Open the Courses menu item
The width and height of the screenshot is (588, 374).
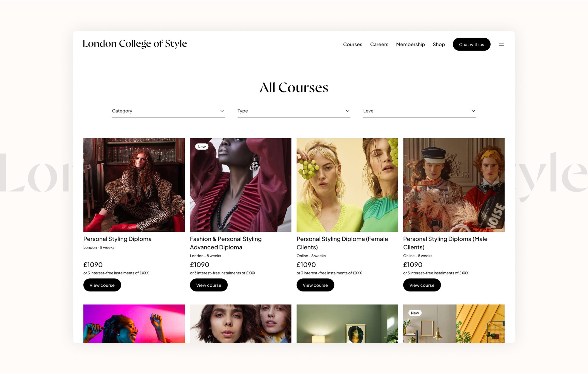[353, 44]
